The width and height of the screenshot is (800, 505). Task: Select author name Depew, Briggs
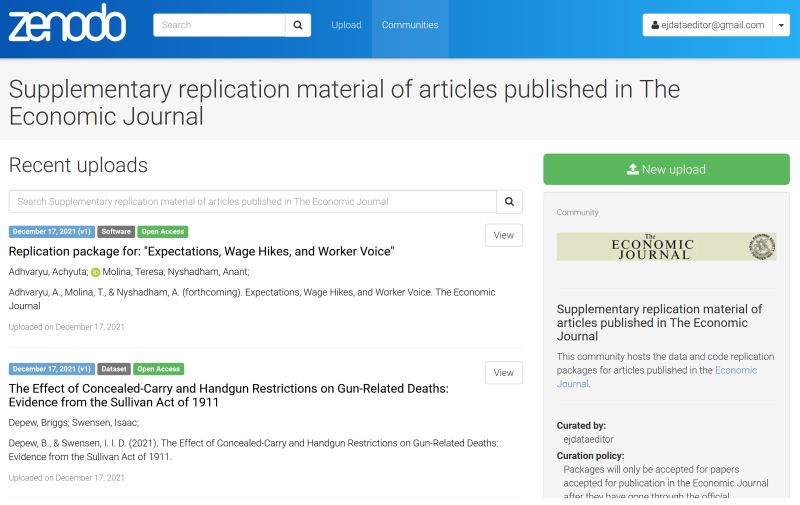(38, 423)
